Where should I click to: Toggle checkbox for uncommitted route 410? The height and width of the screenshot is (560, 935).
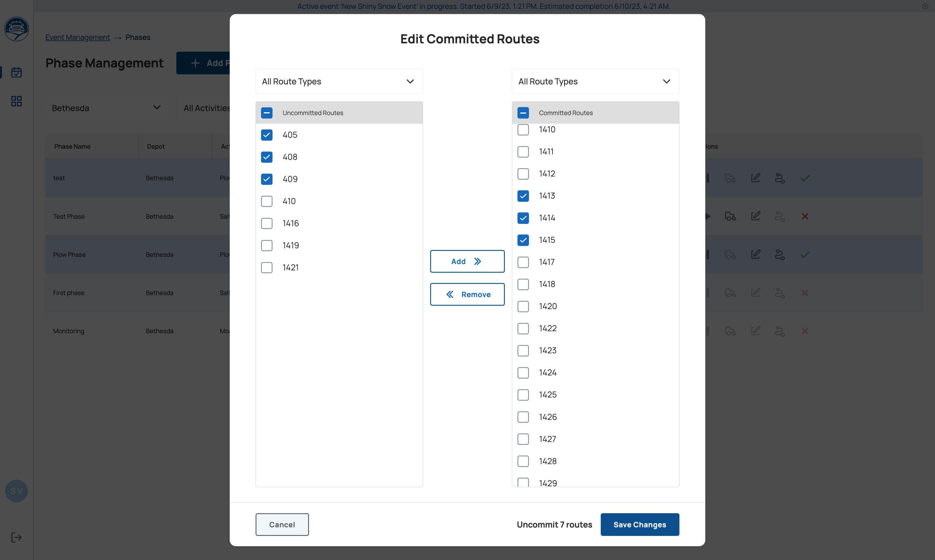[x=266, y=201]
